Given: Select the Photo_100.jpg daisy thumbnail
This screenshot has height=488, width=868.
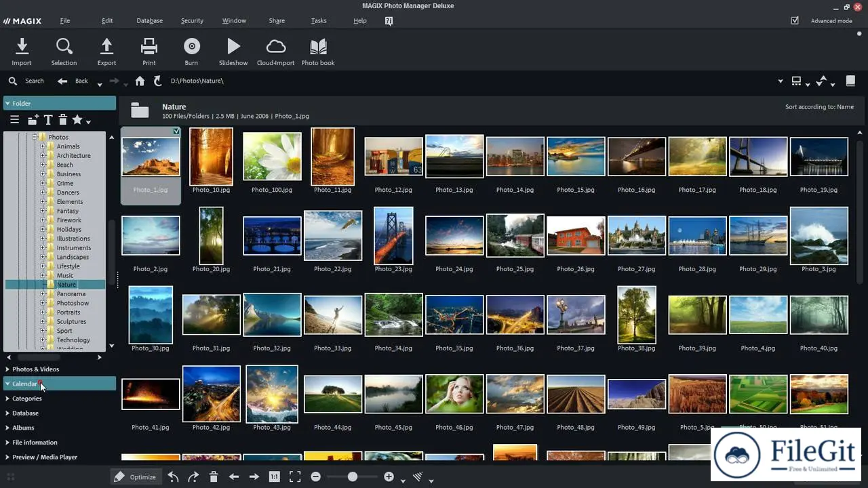Looking at the screenshot, I should tap(272, 157).
